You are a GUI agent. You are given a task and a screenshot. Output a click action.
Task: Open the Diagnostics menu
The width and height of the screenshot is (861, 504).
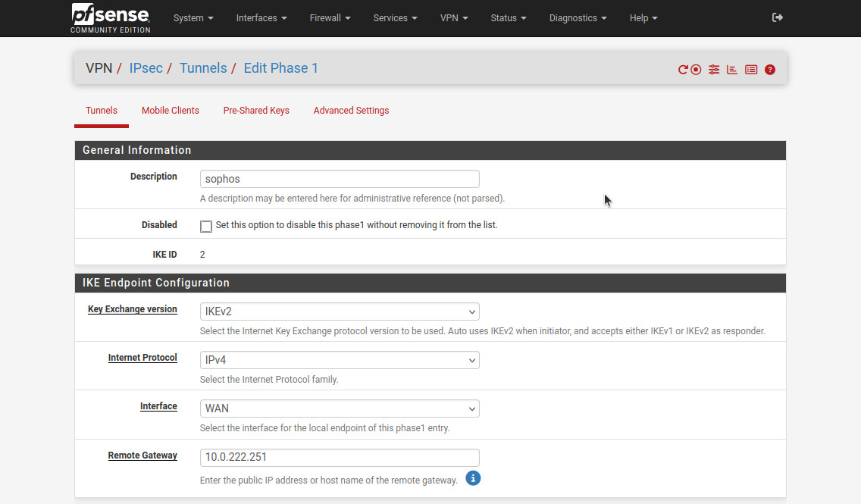click(x=578, y=18)
